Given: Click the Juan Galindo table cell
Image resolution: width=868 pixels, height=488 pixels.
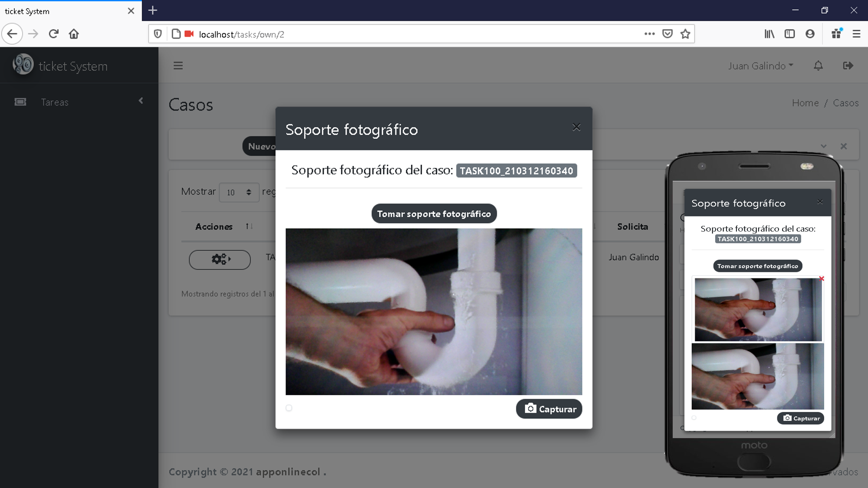Looking at the screenshot, I should pyautogui.click(x=634, y=257).
